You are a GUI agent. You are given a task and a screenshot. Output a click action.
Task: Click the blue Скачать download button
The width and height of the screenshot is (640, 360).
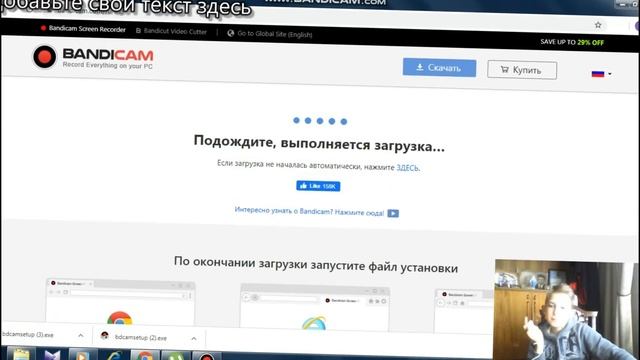(x=439, y=67)
